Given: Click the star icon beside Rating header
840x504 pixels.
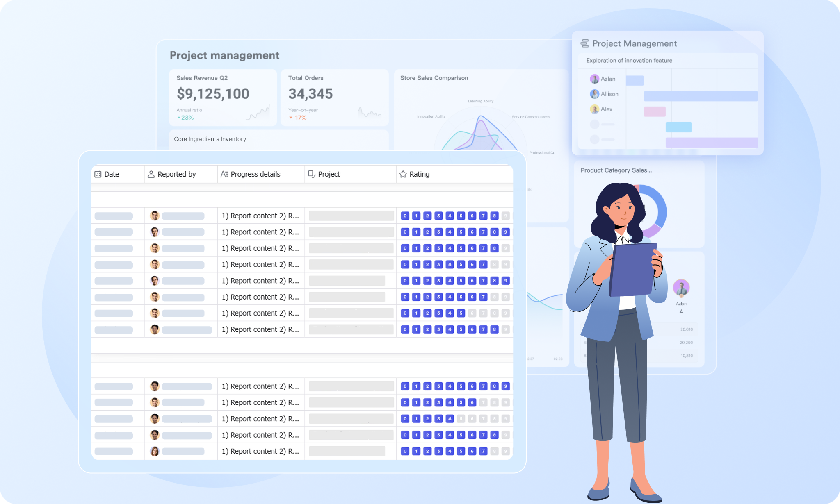Looking at the screenshot, I should pyautogui.click(x=403, y=174).
